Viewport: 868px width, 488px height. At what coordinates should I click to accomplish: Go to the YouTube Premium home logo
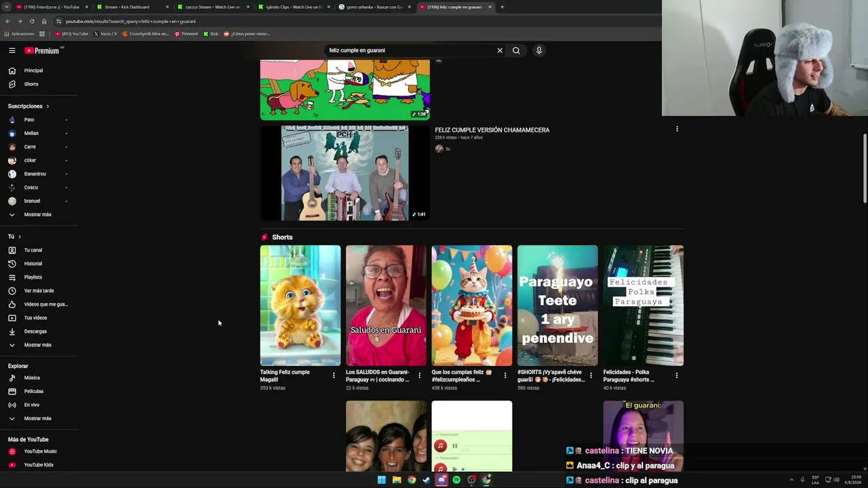[x=42, y=51]
